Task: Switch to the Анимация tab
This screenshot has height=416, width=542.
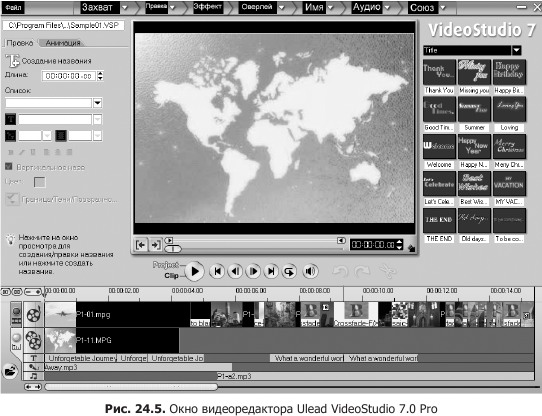Action: (63, 43)
